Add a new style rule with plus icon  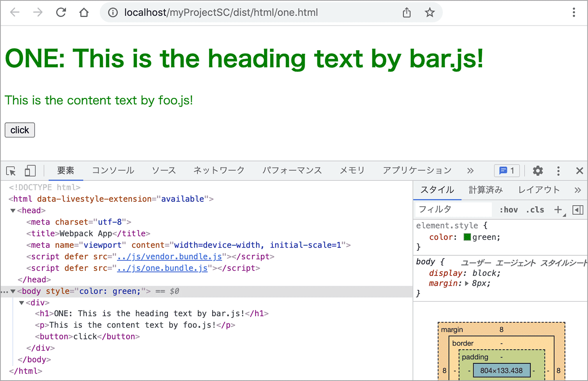(x=558, y=210)
